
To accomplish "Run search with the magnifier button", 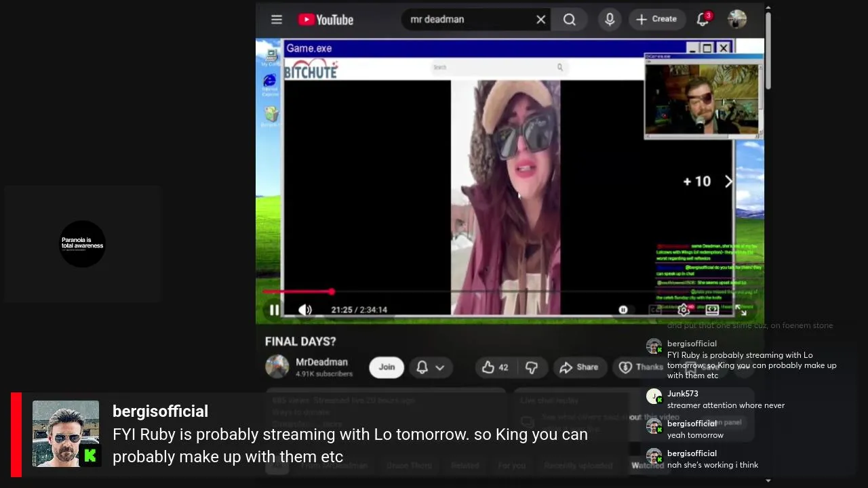I will [x=570, y=20].
